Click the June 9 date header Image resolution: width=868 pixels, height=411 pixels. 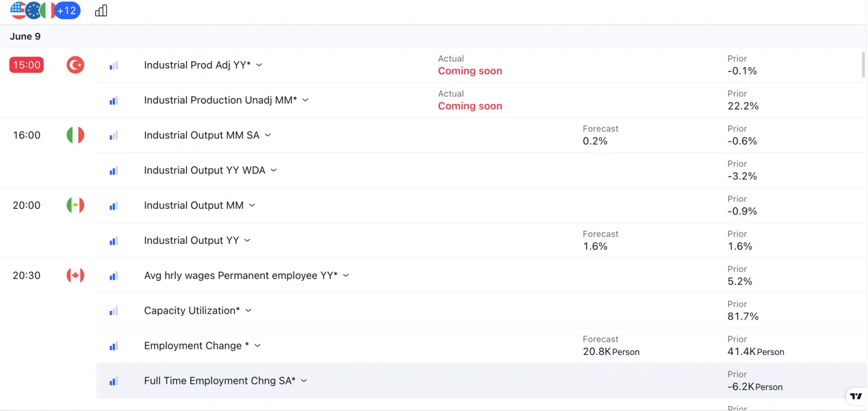coord(25,36)
